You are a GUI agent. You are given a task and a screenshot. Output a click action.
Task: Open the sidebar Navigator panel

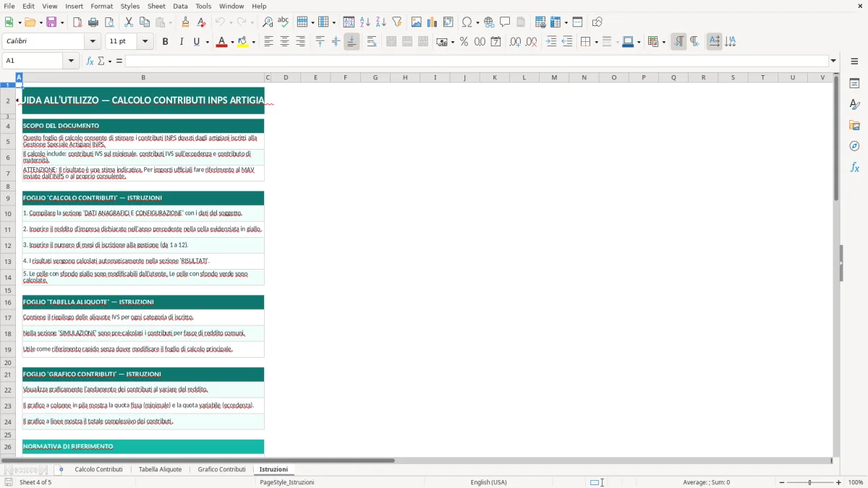(854, 146)
